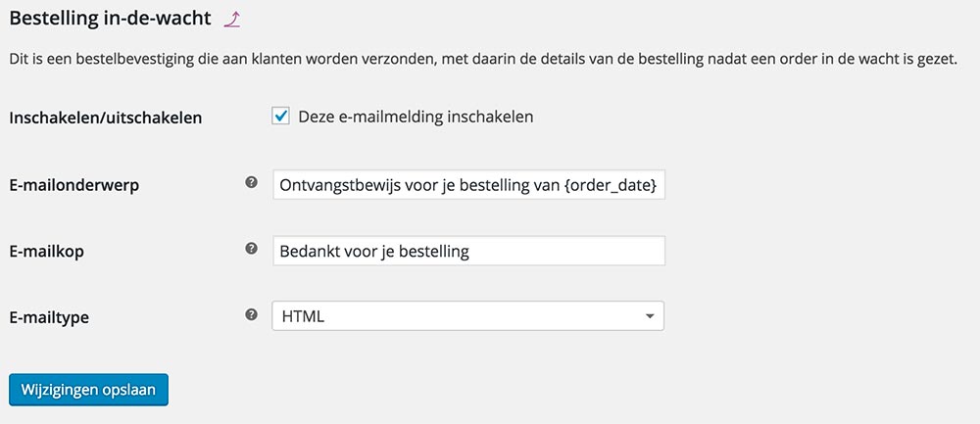The height and width of the screenshot is (424, 980).
Task: Open the E-mailtype HTML dropdown
Action: tap(467, 315)
